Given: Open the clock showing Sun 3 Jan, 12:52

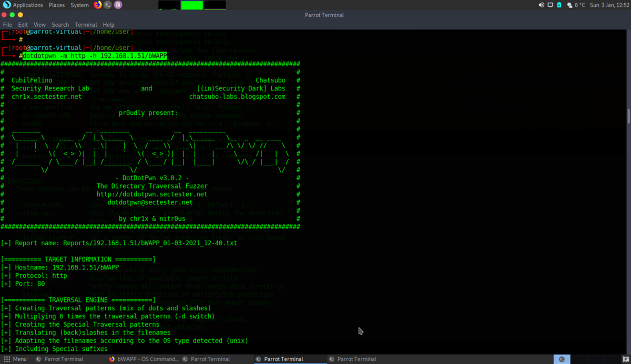Looking at the screenshot, I should 609,5.
